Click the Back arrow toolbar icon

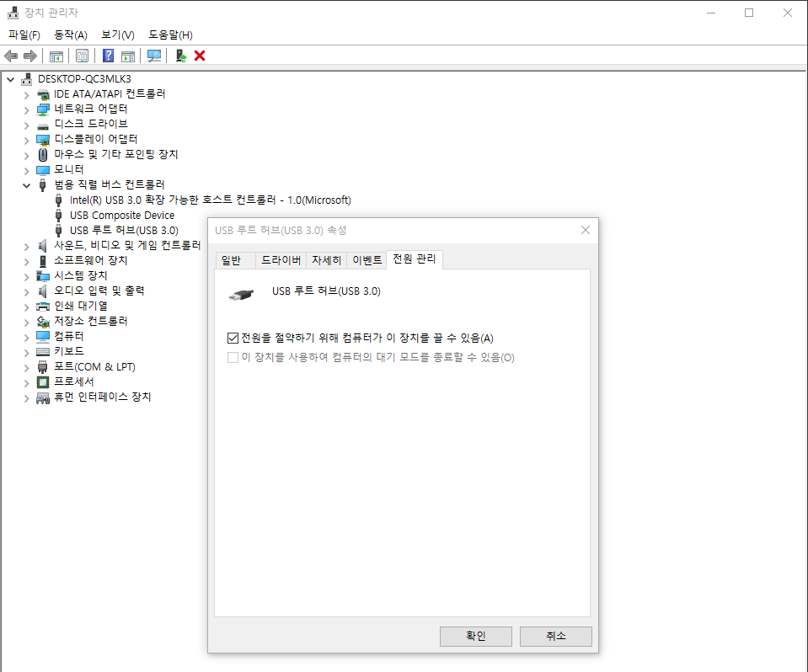[11, 56]
